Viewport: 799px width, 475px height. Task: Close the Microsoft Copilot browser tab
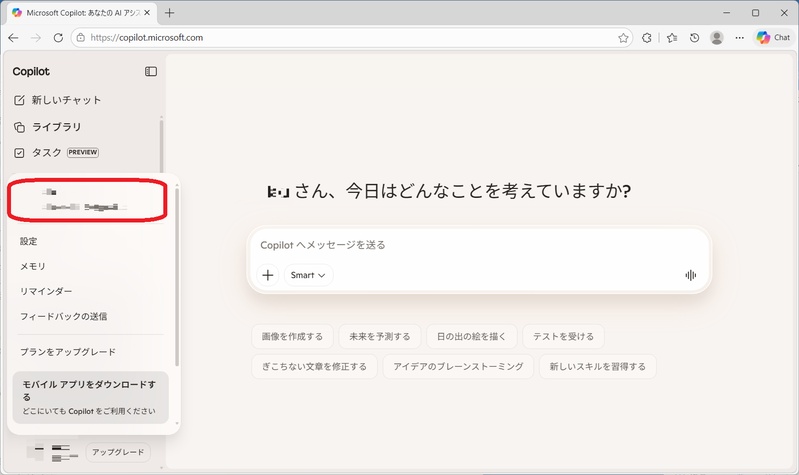tap(147, 13)
